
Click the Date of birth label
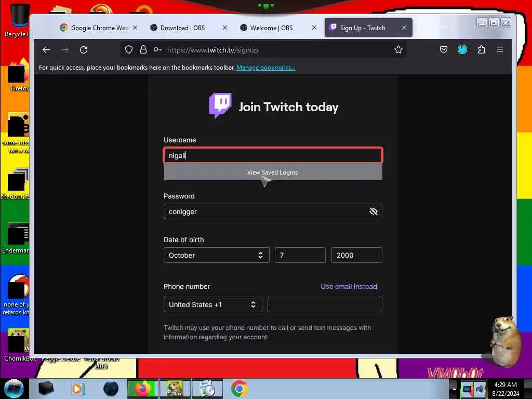coord(183,240)
